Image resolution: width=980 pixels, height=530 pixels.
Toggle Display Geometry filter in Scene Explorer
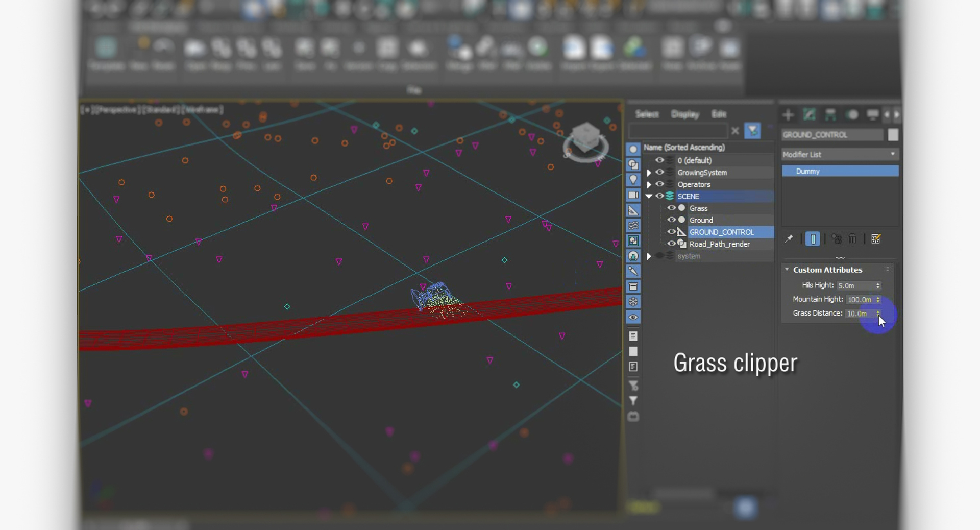tap(633, 149)
